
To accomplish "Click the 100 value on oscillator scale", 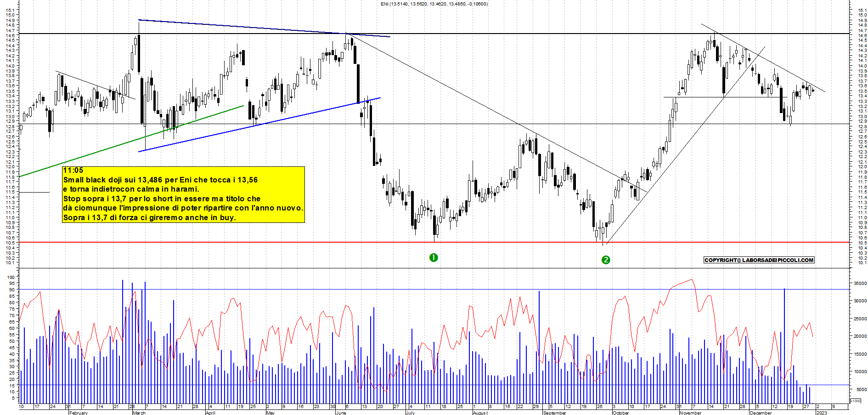I will [11, 278].
